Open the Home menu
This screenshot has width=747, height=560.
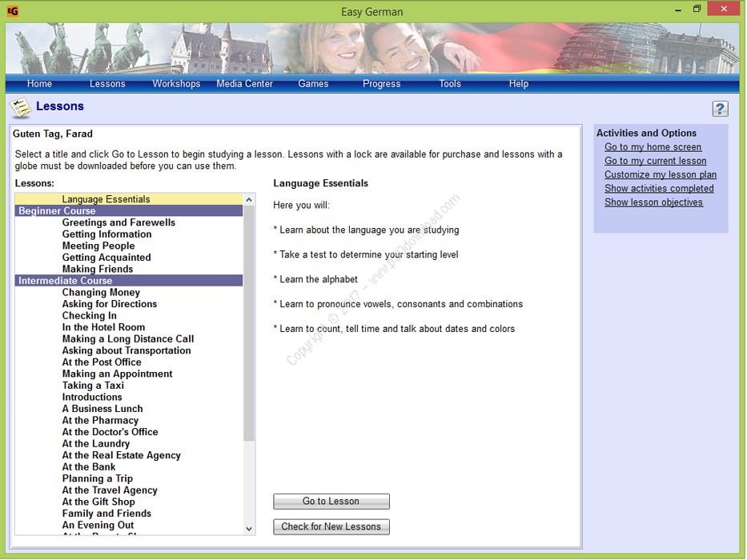coord(39,84)
